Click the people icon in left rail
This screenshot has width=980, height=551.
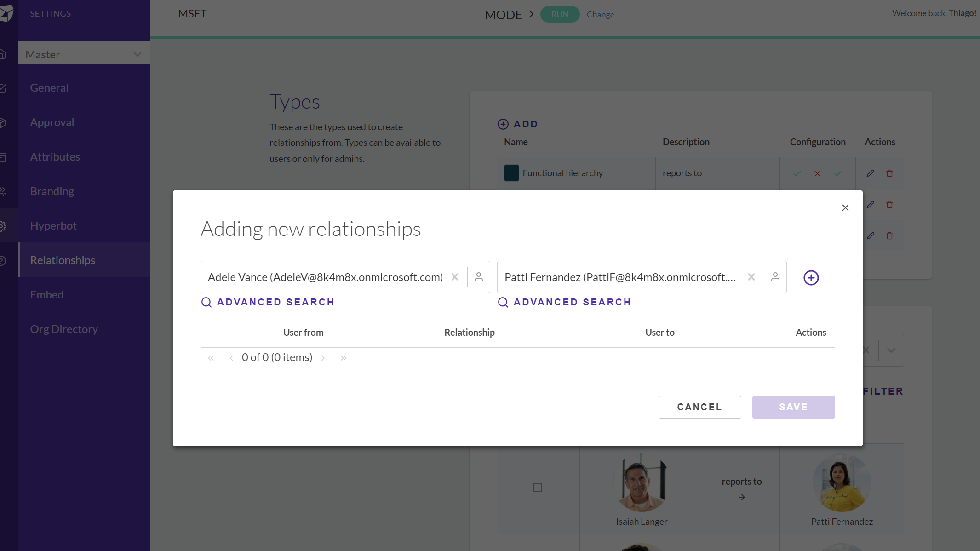3,191
